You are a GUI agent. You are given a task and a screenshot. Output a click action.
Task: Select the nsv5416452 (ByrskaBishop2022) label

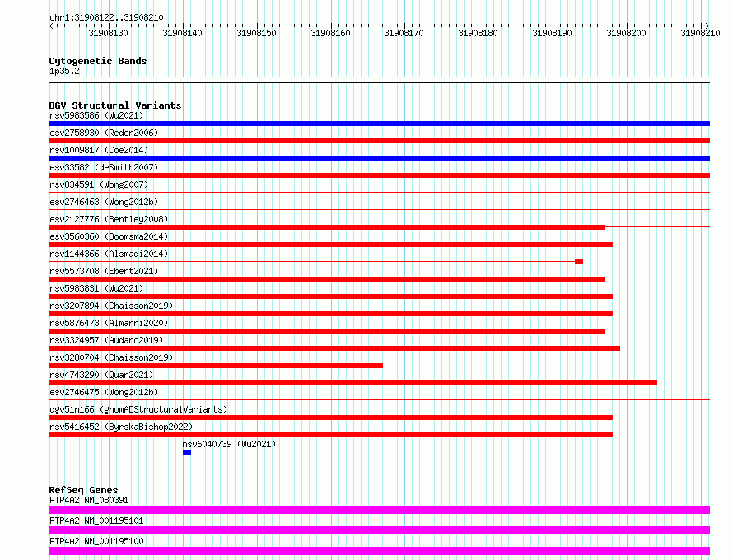(121, 427)
